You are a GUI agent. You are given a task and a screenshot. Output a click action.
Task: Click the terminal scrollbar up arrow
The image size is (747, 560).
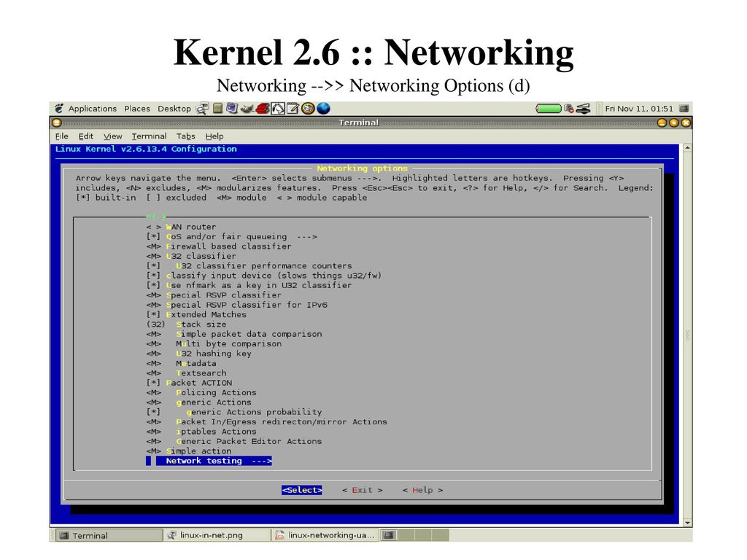click(687, 147)
